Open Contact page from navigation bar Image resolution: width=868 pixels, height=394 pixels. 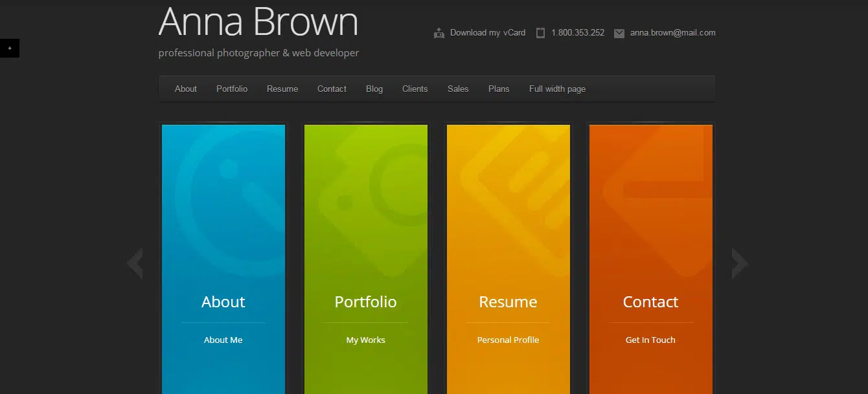click(x=332, y=89)
